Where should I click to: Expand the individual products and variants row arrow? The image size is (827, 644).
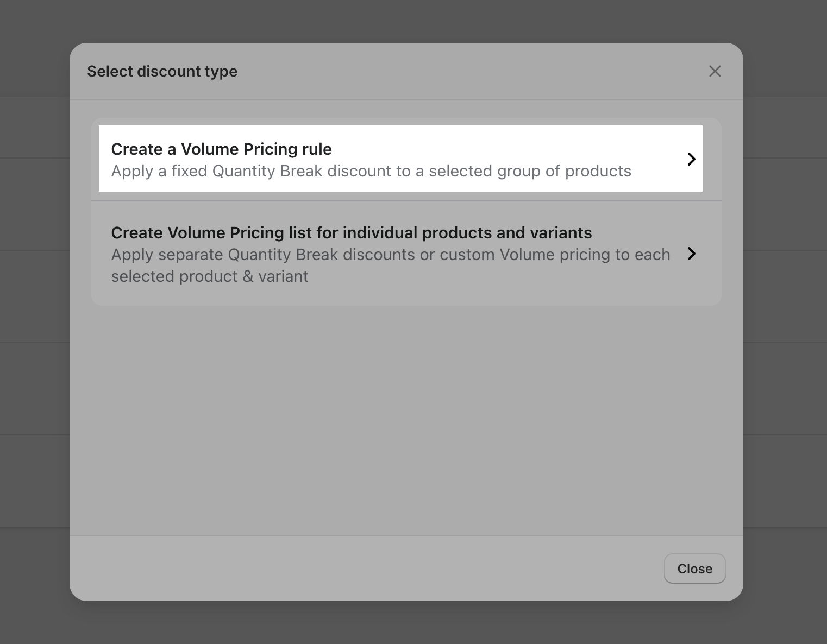click(x=691, y=254)
